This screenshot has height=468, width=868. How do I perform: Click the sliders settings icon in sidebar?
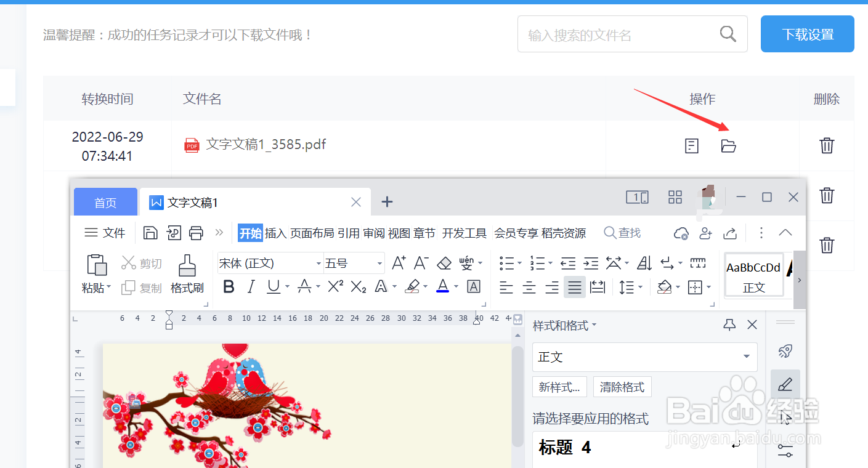click(x=785, y=451)
